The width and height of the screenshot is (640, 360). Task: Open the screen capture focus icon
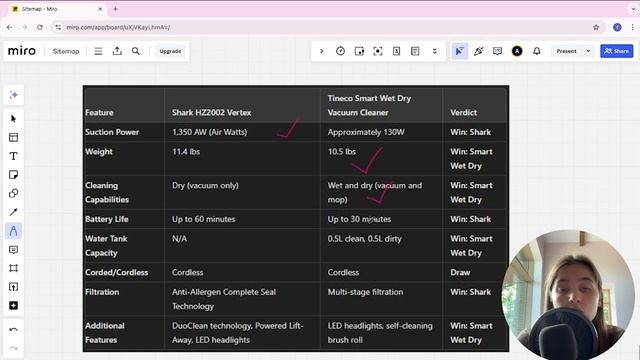[x=378, y=51]
